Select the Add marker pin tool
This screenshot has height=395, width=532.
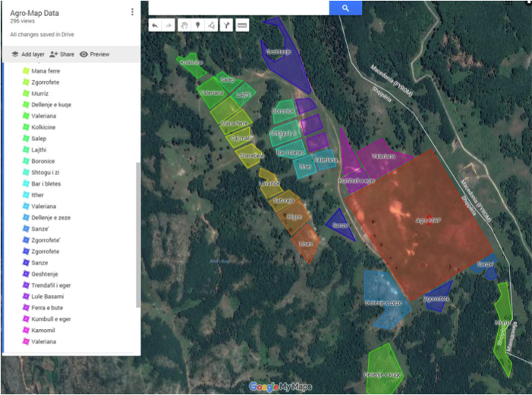pyautogui.click(x=197, y=25)
